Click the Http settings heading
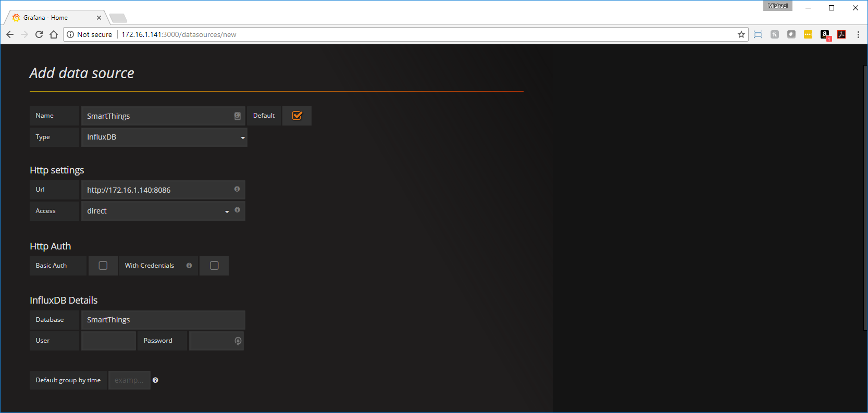 [x=57, y=170]
